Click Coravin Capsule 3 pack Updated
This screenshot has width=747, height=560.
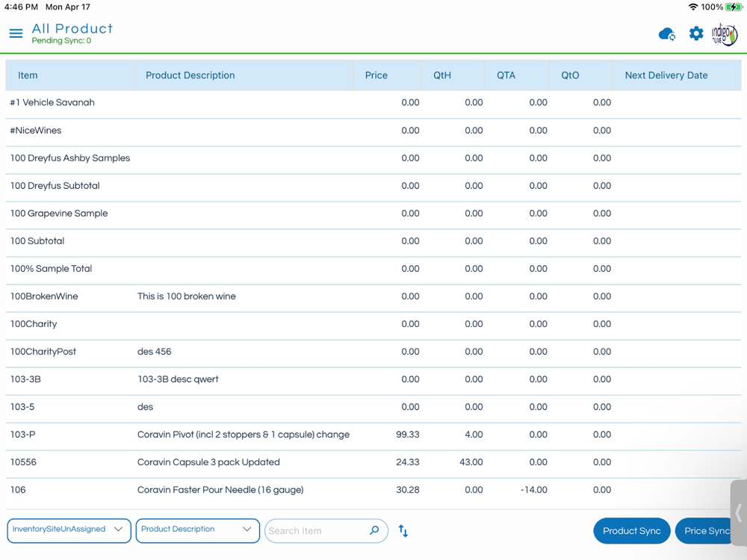pyautogui.click(x=208, y=462)
